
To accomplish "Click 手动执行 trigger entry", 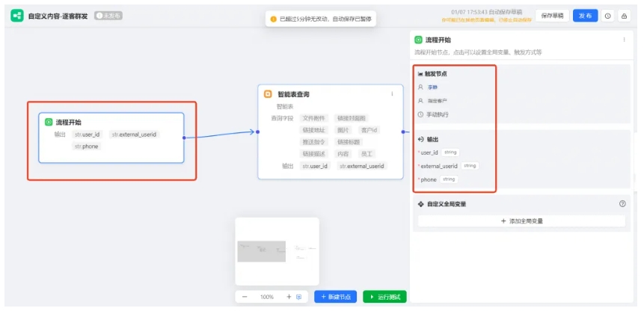I will [438, 114].
